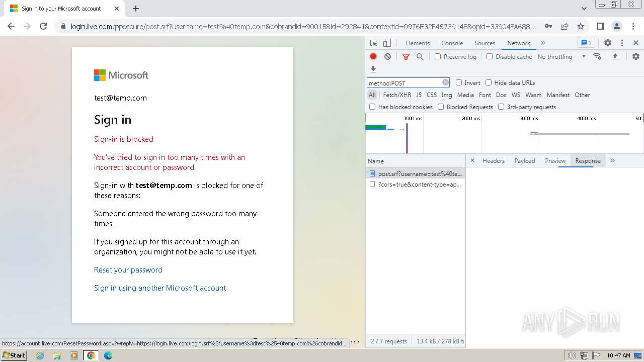Enable Disable cache checkbox

click(490, 56)
